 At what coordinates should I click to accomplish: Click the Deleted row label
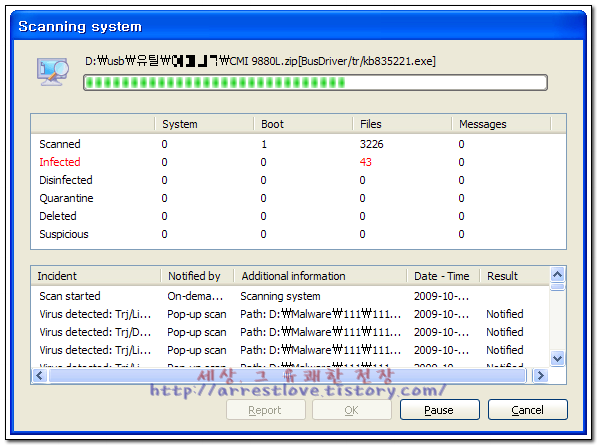[58, 216]
